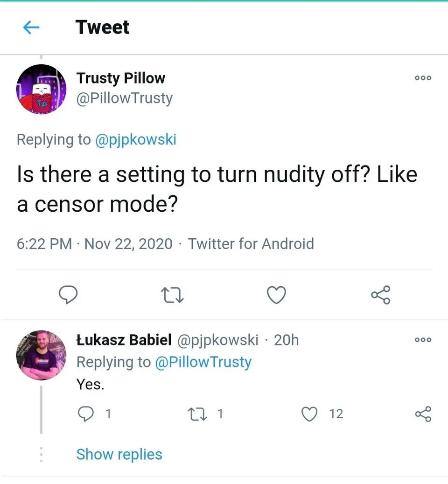Viewport: 448px width, 484px height.
Task: Share the main tweet
Action: coord(380,295)
